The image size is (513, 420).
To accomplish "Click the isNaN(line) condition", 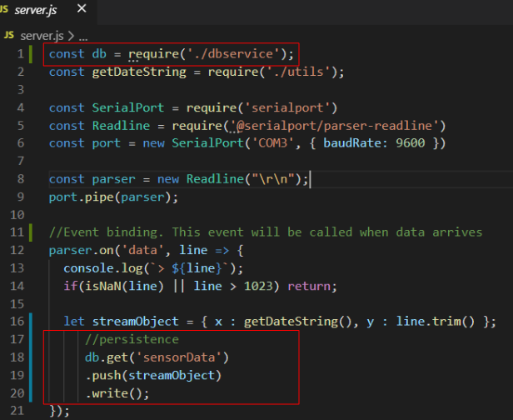I will point(124,287).
